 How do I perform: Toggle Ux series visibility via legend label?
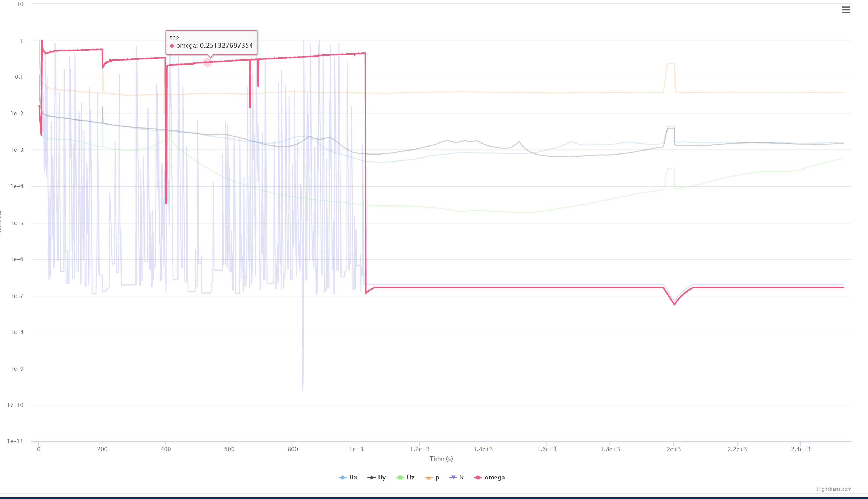click(x=353, y=477)
